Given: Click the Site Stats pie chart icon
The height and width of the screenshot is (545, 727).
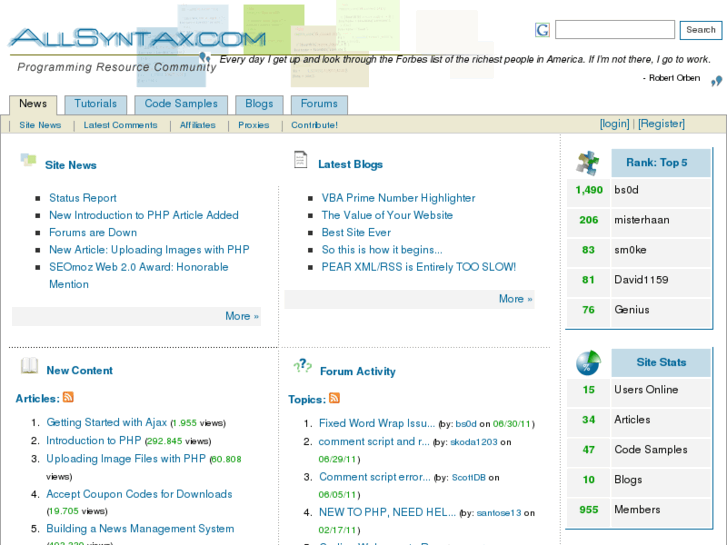Looking at the screenshot, I should click(x=588, y=363).
